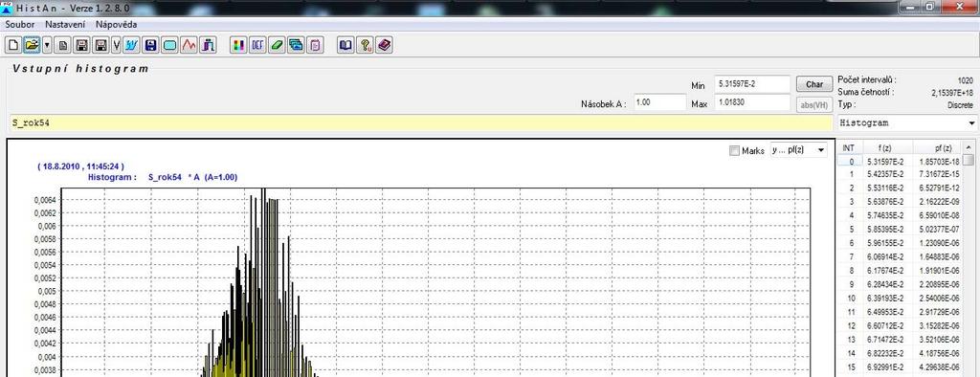Click f(z) value 6.06914E-2
Screen dimensions: 980x377
tap(884, 256)
